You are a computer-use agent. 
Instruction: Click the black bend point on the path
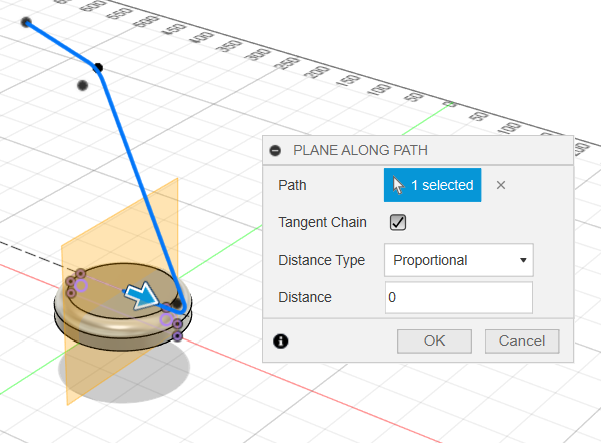click(x=98, y=68)
